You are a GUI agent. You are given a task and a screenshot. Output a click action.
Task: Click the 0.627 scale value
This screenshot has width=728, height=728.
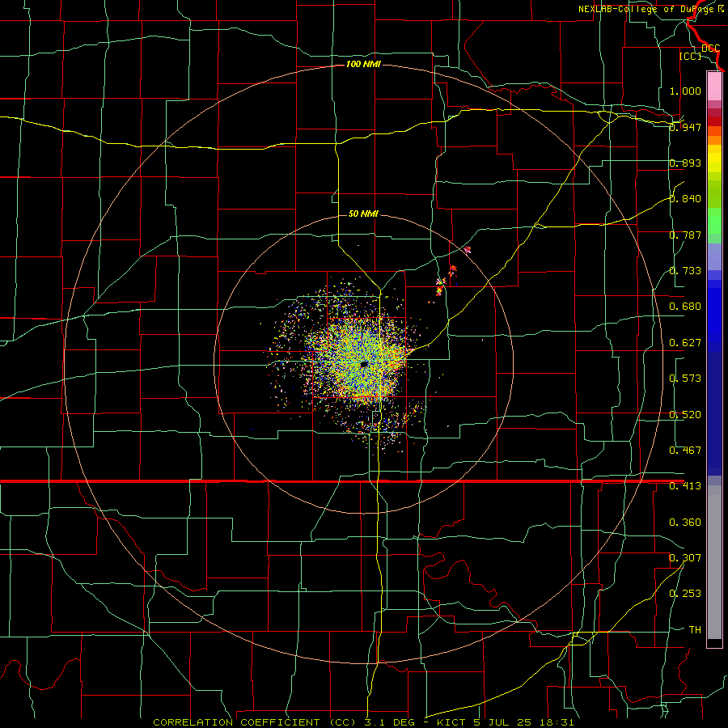click(685, 343)
